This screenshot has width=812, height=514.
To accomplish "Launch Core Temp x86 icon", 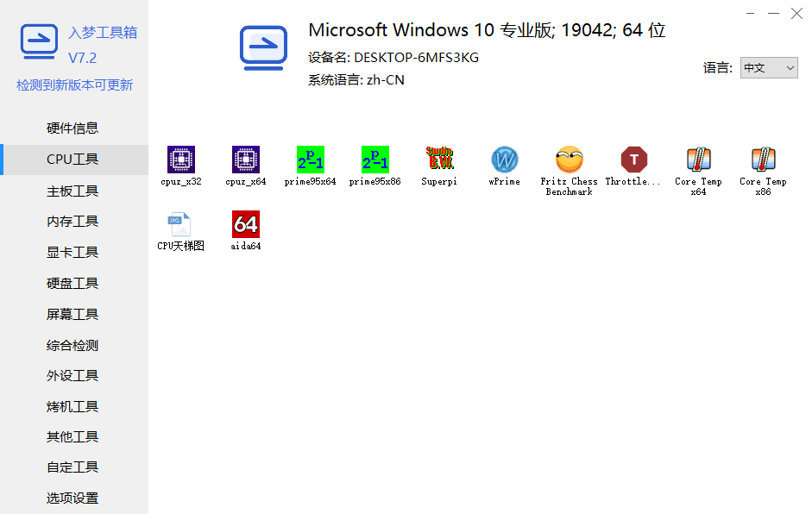I will tap(764, 160).
